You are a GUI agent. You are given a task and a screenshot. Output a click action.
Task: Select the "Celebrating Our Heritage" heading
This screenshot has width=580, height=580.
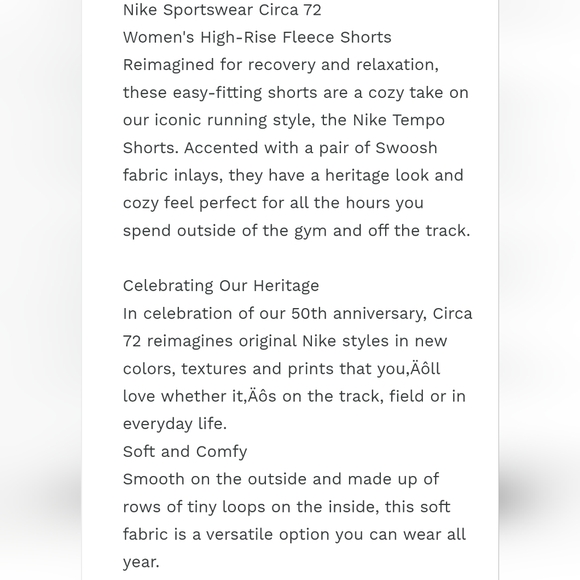[221, 286]
